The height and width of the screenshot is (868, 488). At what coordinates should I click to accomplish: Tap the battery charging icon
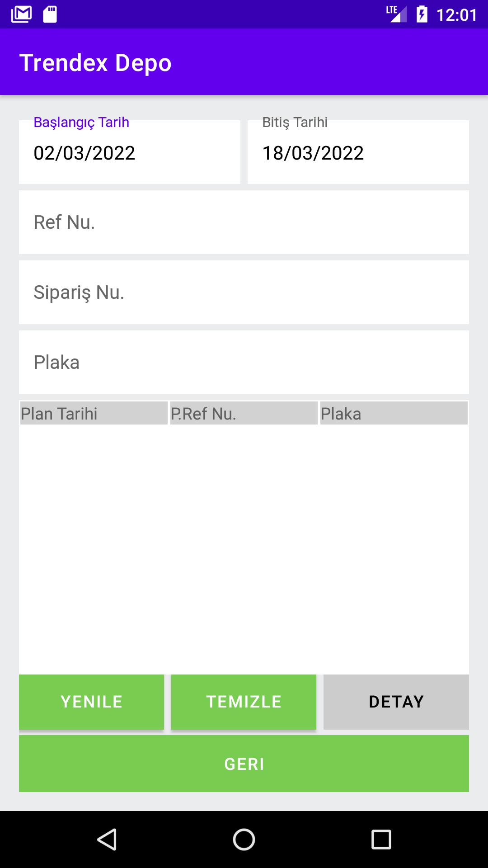pos(422,14)
